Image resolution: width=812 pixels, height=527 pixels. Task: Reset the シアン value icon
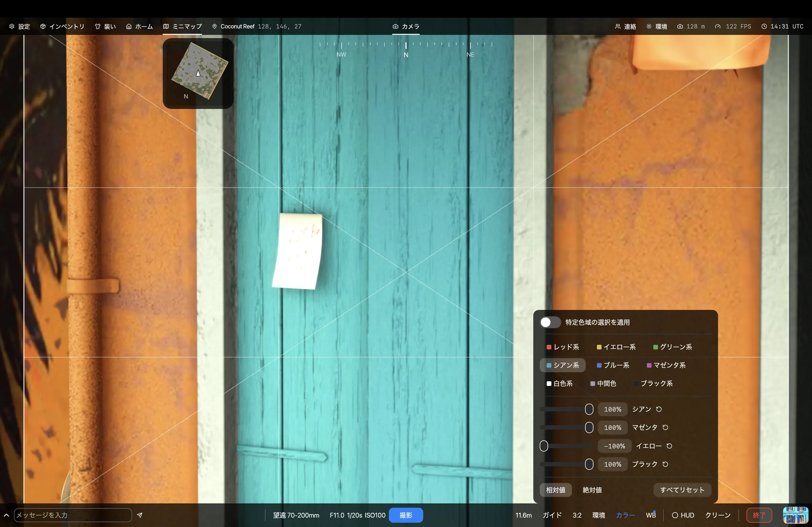pyautogui.click(x=659, y=409)
